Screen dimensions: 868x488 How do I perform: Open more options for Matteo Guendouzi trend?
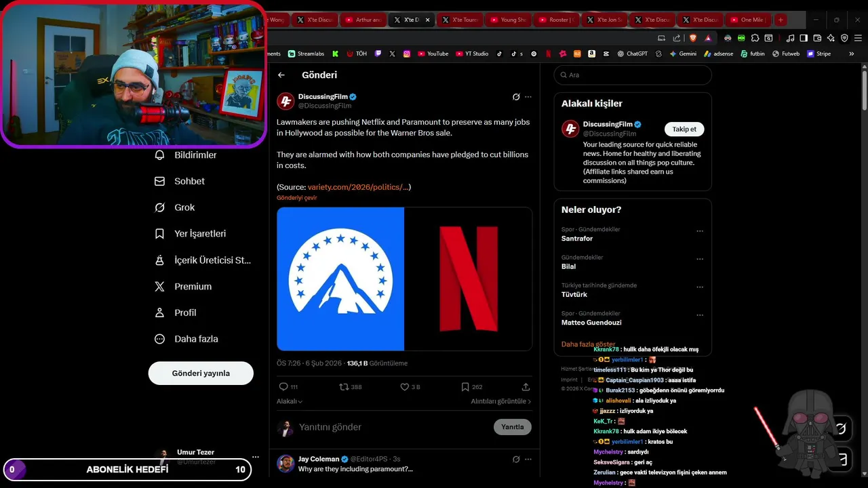tap(700, 315)
